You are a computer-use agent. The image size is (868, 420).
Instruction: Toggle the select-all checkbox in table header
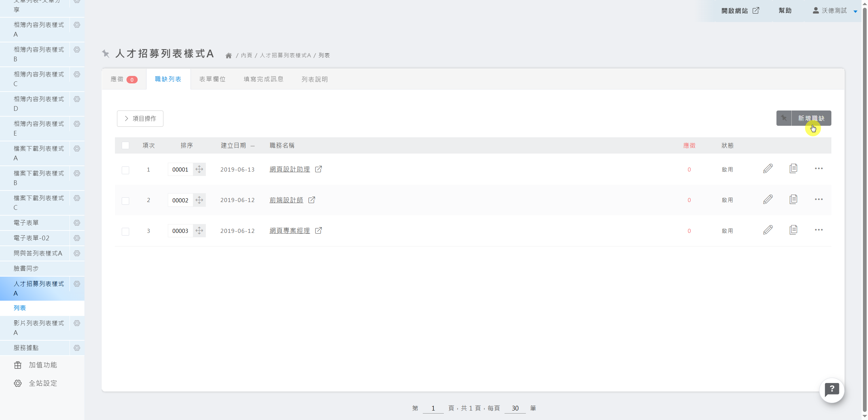click(x=125, y=145)
